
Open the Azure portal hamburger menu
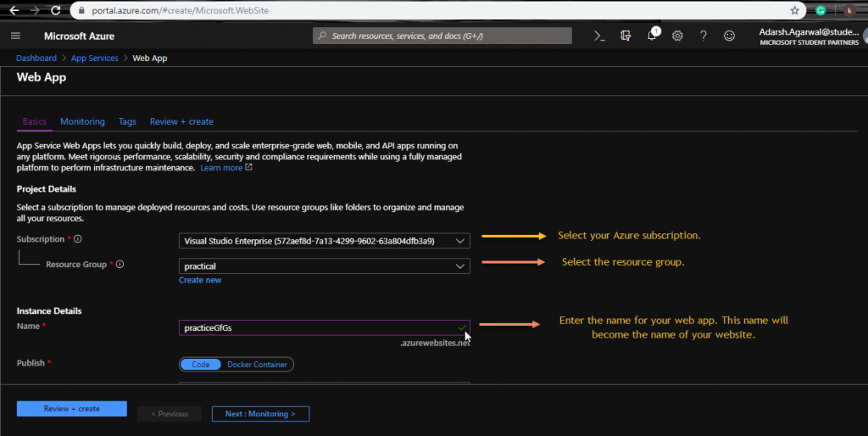(15, 36)
